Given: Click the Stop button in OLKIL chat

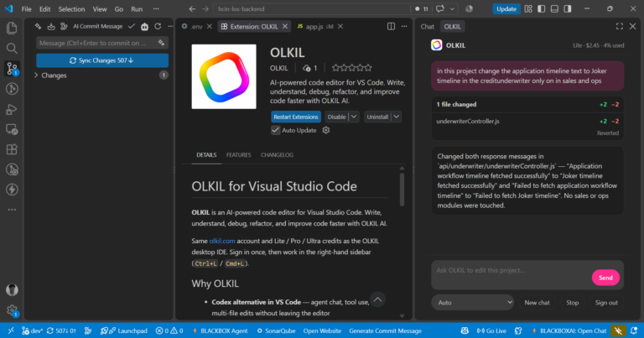Looking at the screenshot, I should (x=572, y=302).
